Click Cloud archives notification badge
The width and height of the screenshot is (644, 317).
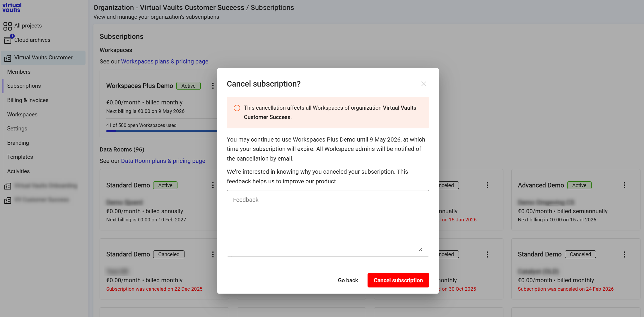click(12, 36)
